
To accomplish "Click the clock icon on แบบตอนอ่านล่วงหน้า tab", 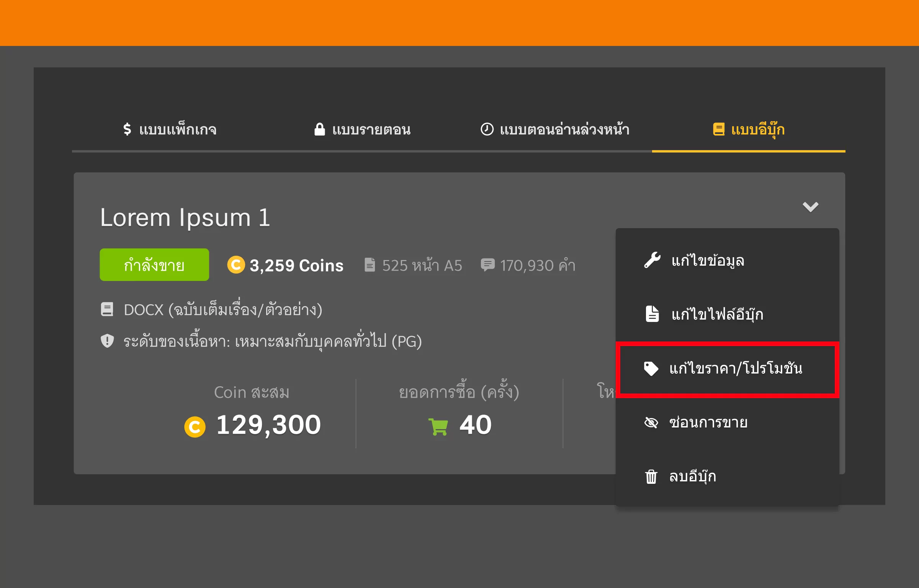I will click(487, 129).
